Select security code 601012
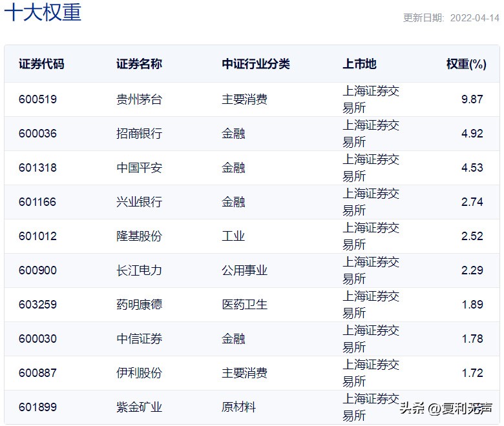The width and height of the screenshot is (504, 426). point(37,236)
